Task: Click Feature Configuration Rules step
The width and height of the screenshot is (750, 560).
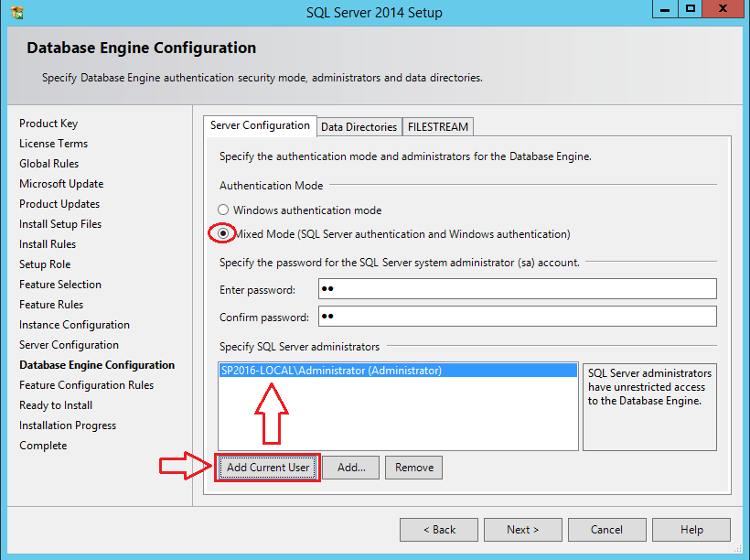Action: click(x=87, y=385)
